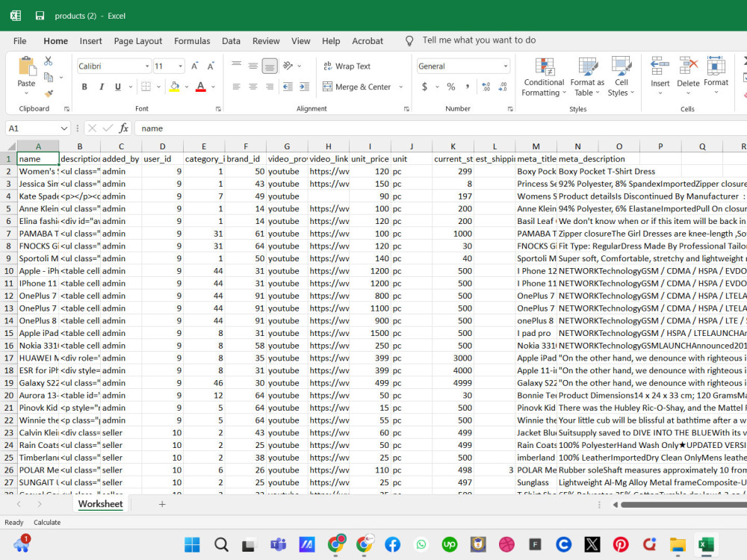Toggle Wrap Text

(x=347, y=66)
